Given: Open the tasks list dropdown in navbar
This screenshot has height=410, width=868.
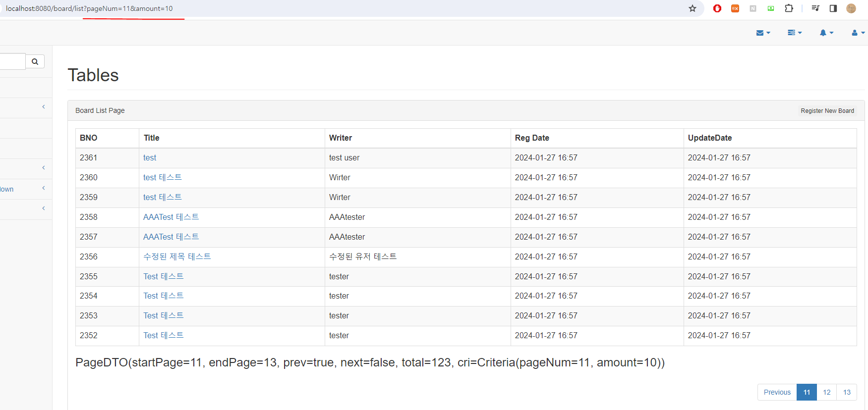Looking at the screenshot, I should (795, 33).
